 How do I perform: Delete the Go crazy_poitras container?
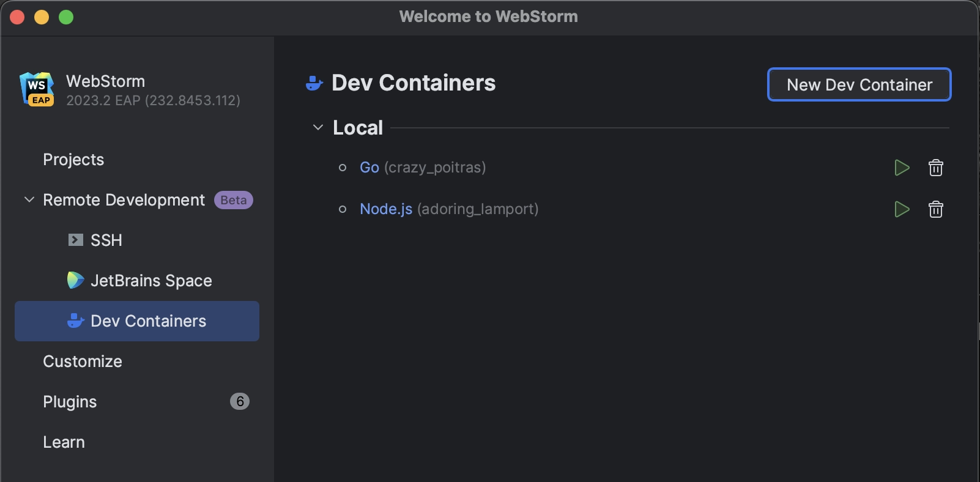tap(936, 168)
